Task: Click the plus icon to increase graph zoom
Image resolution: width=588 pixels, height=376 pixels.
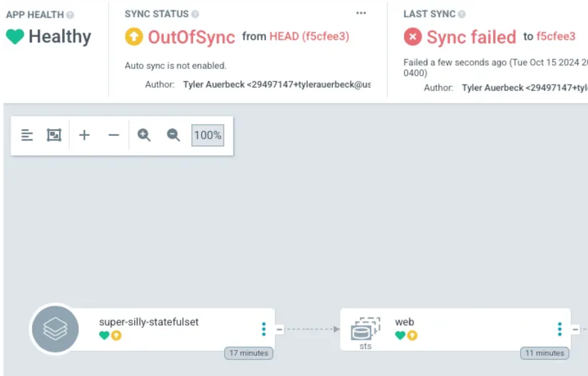Action: (84, 135)
